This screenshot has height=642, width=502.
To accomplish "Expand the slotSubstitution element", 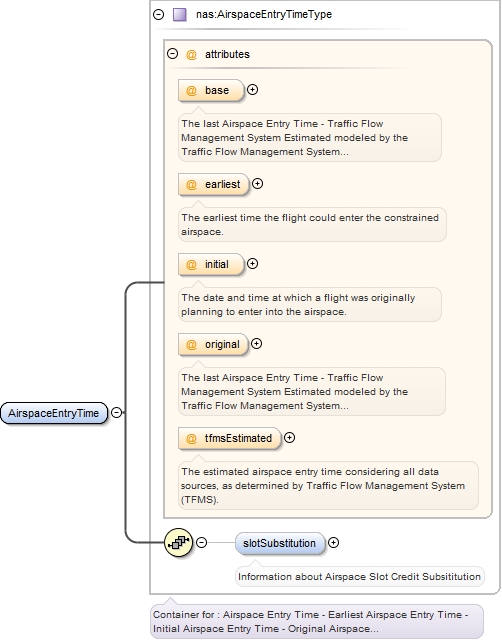I will point(334,543).
